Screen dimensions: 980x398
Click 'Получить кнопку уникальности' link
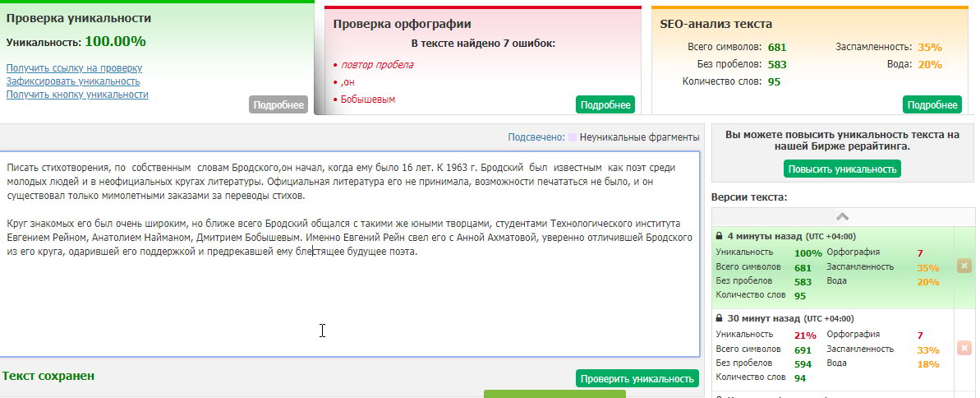[77, 95]
